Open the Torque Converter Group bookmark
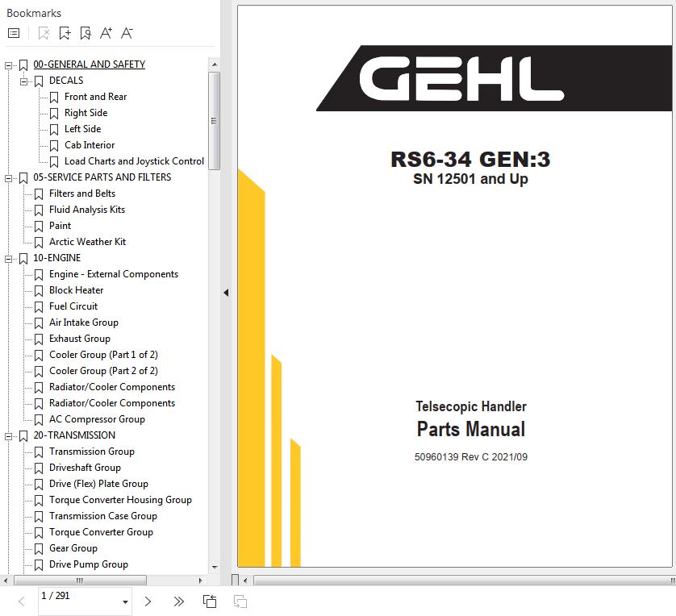This screenshot has width=676, height=616. point(101,532)
